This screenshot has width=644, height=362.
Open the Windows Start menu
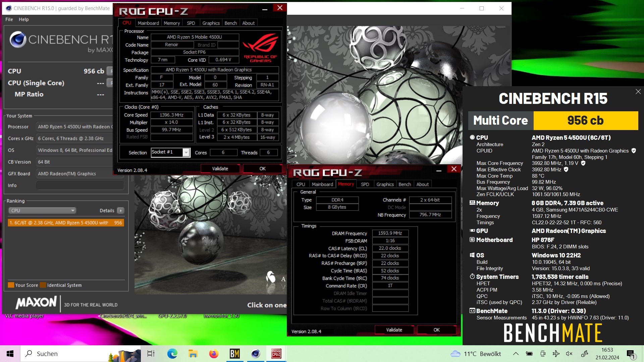[x=10, y=354]
